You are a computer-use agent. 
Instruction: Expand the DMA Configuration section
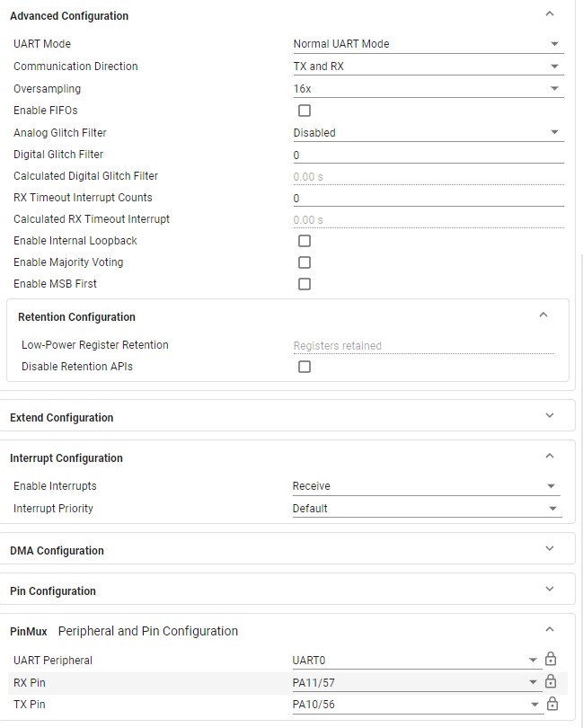[550, 548]
